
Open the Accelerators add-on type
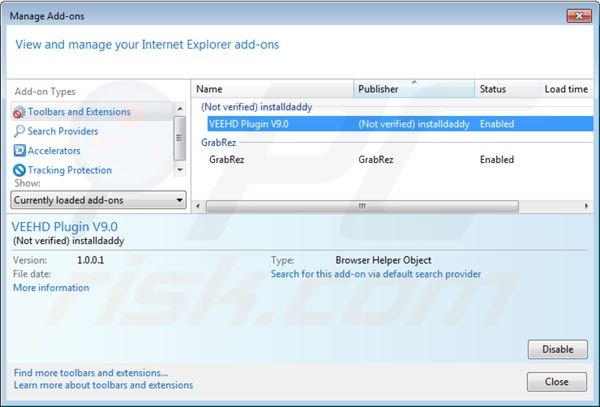[x=54, y=151]
